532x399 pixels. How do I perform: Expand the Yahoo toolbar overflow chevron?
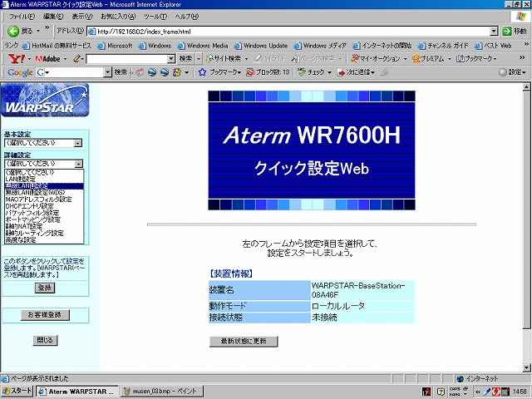coord(522,57)
